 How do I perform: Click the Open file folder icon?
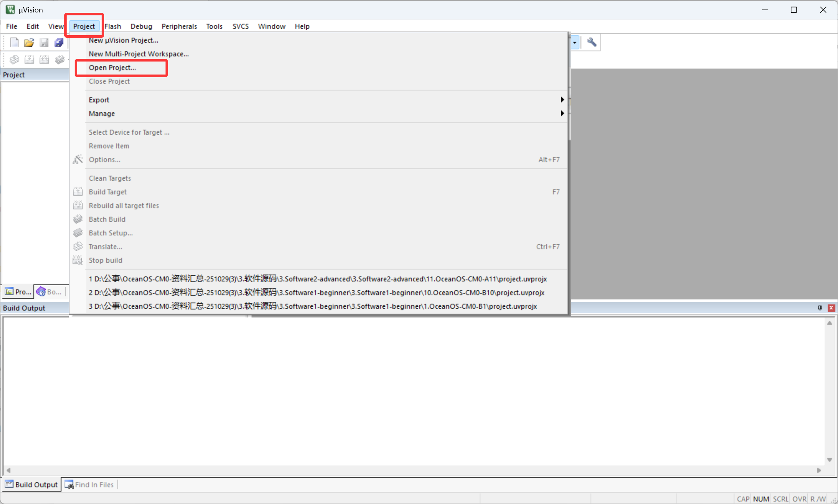coord(29,42)
